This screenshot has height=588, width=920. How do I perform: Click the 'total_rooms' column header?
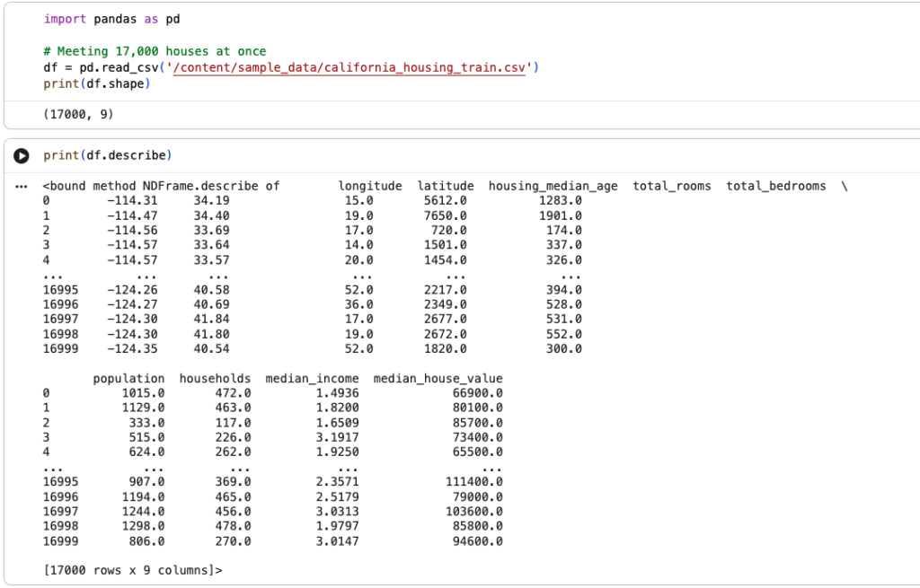(x=672, y=187)
